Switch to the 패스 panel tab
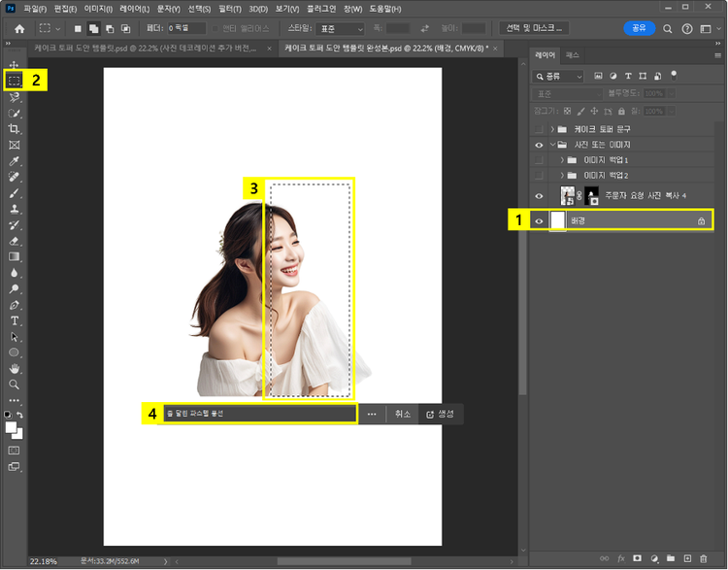 pos(573,55)
